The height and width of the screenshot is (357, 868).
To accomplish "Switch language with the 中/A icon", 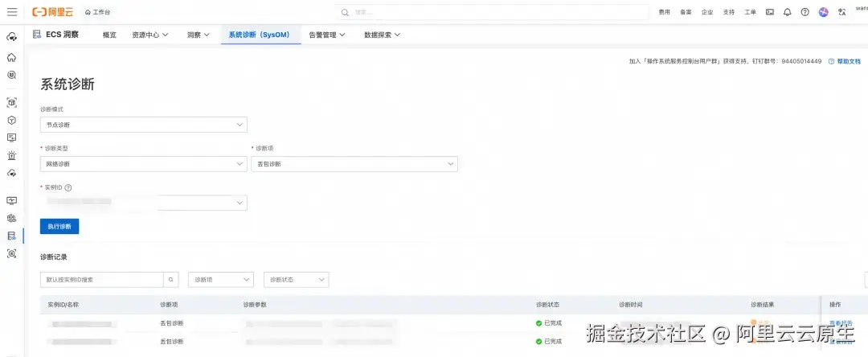I will (841, 12).
